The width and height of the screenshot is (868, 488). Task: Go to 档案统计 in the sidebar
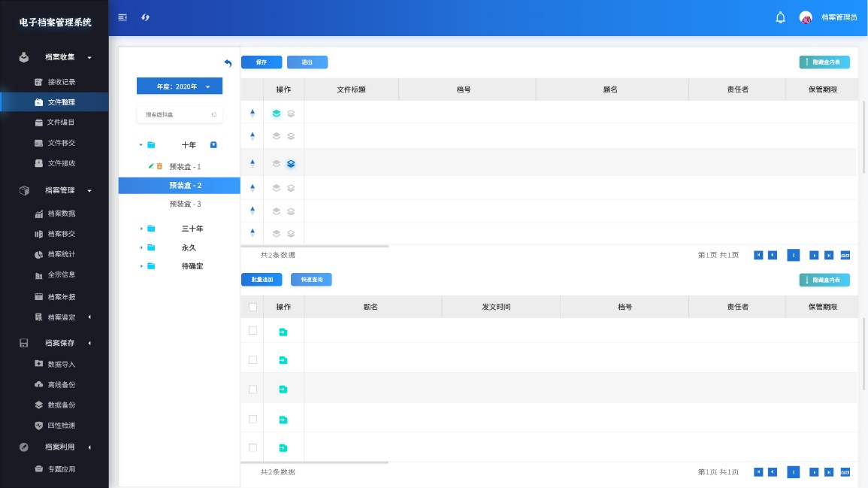pos(61,254)
